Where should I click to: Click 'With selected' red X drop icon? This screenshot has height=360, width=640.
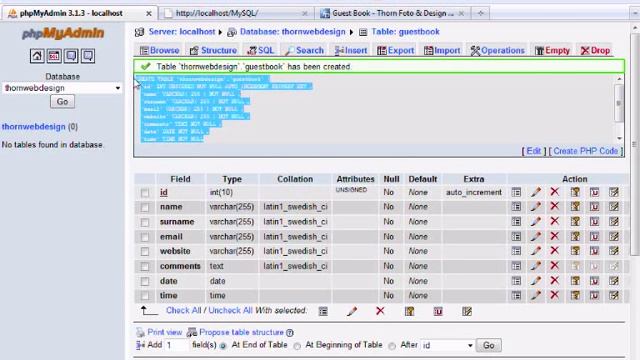click(x=380, y=311)
